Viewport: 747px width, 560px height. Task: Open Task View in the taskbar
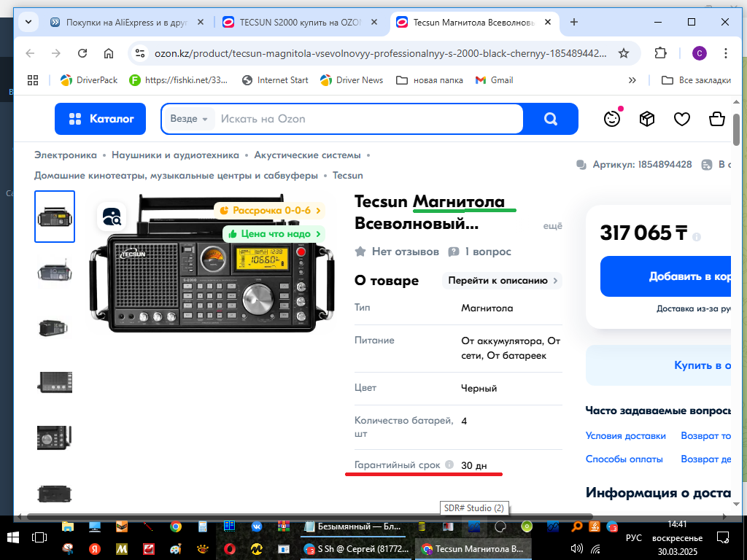click(x=39, y=537)
